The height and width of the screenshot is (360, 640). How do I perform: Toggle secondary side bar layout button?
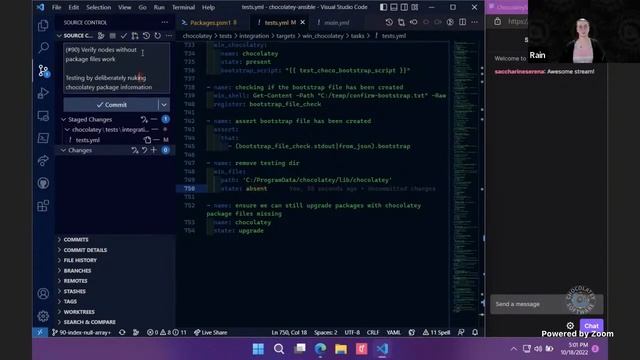pyautogui.click(x=404, y=7)
